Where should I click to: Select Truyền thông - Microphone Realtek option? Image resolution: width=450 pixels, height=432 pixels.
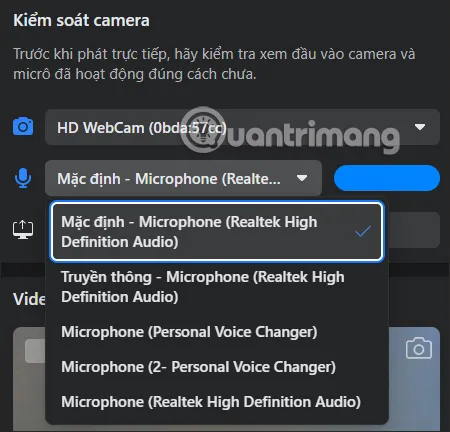click(x=217, y=287)
